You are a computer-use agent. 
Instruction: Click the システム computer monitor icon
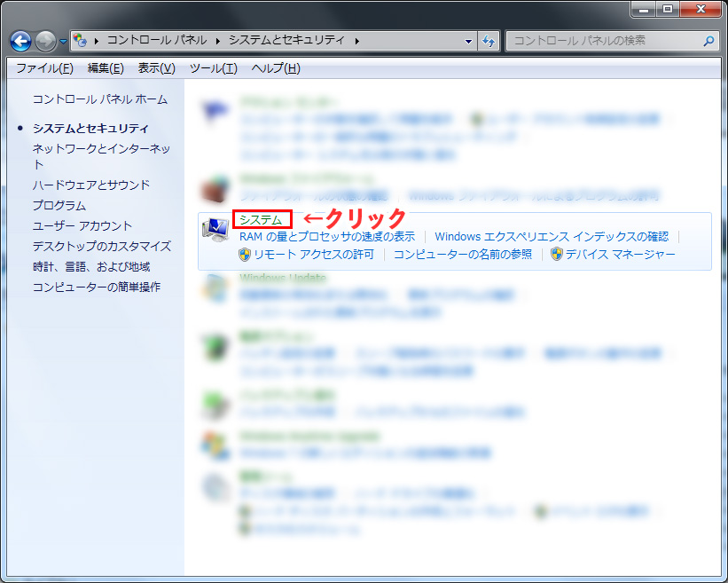coord(215,230)
